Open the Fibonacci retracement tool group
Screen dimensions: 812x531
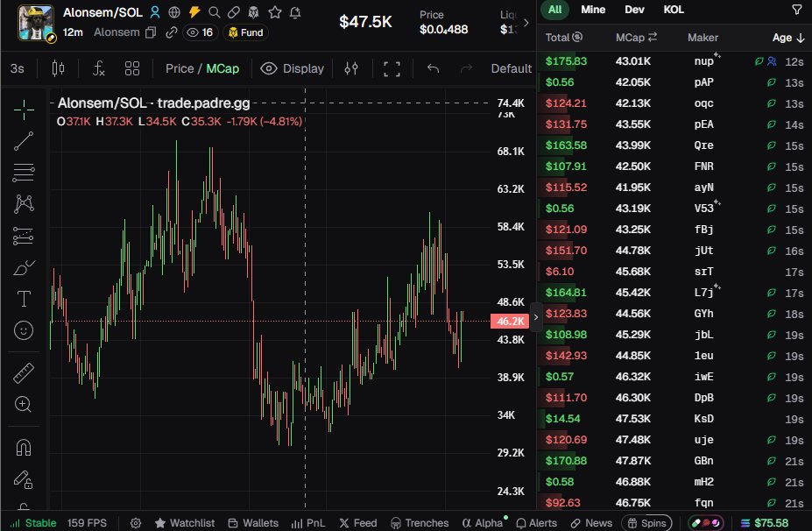24,173
